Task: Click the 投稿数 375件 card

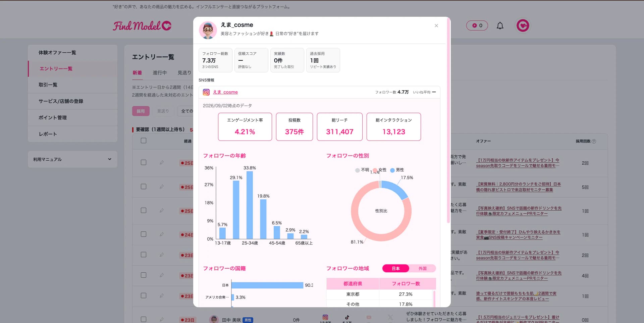Action: [x=294, y=127]
